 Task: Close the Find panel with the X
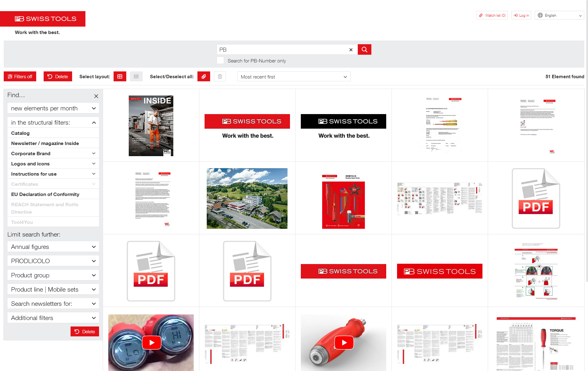pyautogui.click(x=96, y=96)
